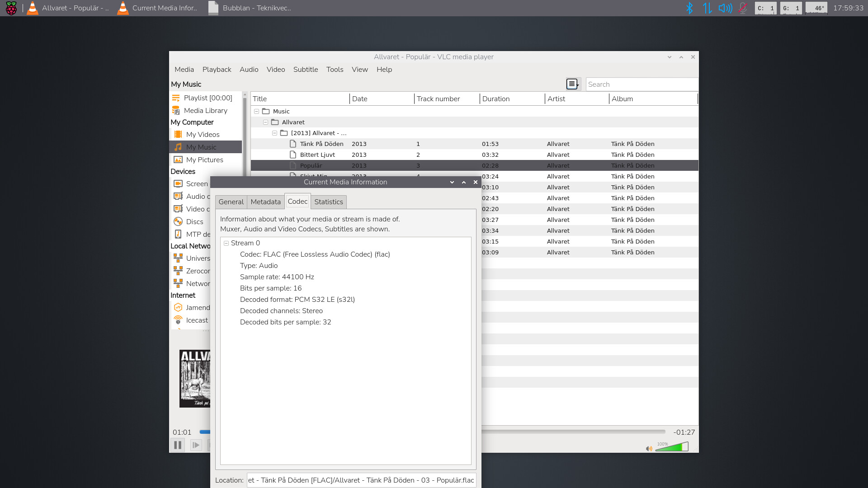Select Icecast radio directory
The image size is (868, 488).
click(191, 320)
